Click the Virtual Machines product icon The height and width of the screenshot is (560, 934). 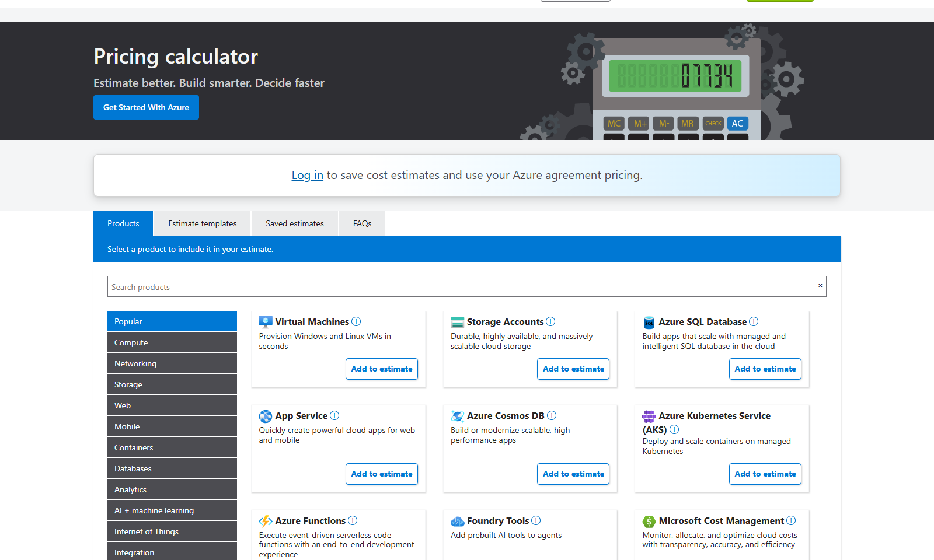pyautogui.click(x=266, y=322)
